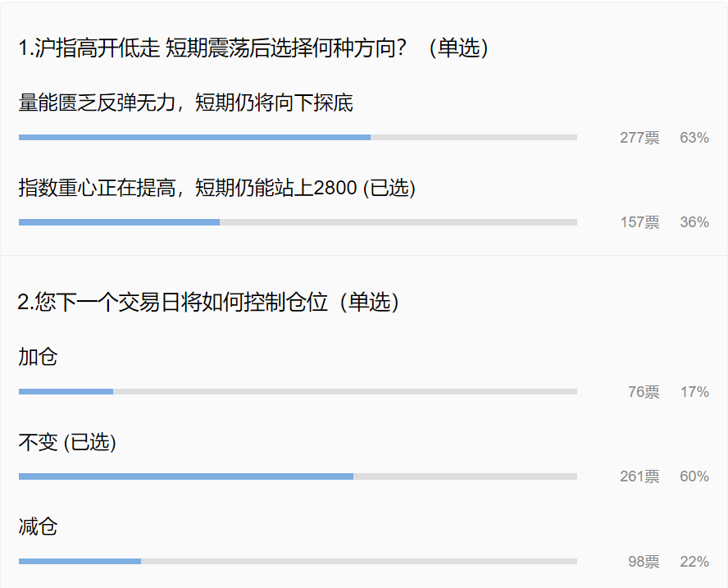Choose the 减仓 poll option
This screenshot has width=728, height=588.
coord(38,527)
